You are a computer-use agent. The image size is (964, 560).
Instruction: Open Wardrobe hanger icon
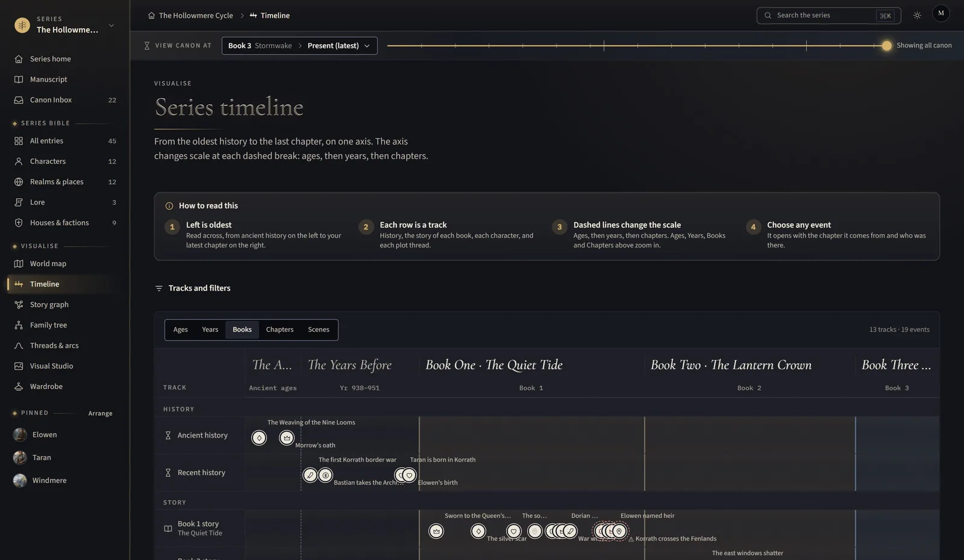tap(19, 387)
